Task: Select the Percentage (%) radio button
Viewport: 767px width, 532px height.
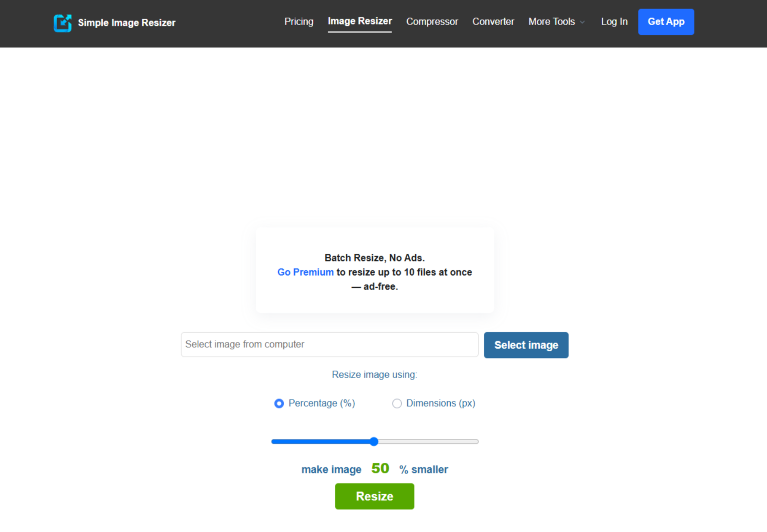Action: click(x=279, y=403)
